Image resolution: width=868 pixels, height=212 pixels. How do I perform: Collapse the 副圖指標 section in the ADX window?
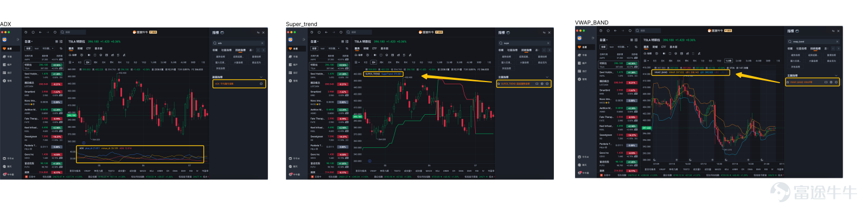(x=261, y=77)
